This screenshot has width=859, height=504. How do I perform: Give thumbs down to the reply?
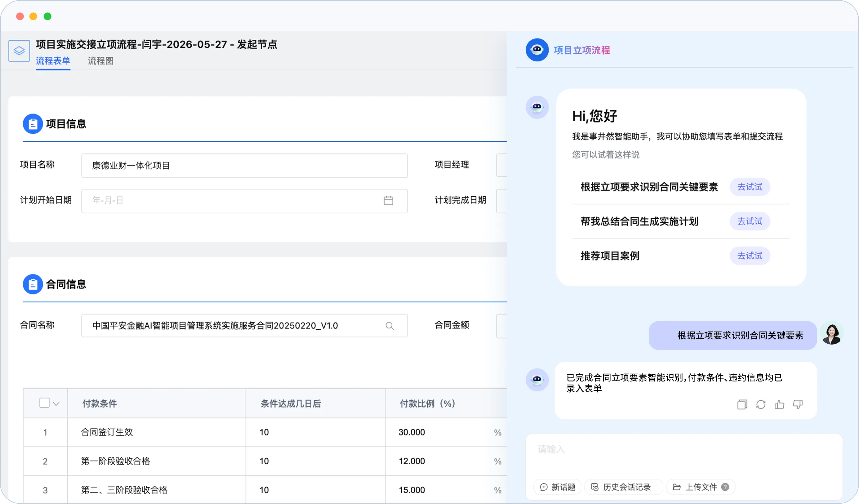(x=798, y=404)
